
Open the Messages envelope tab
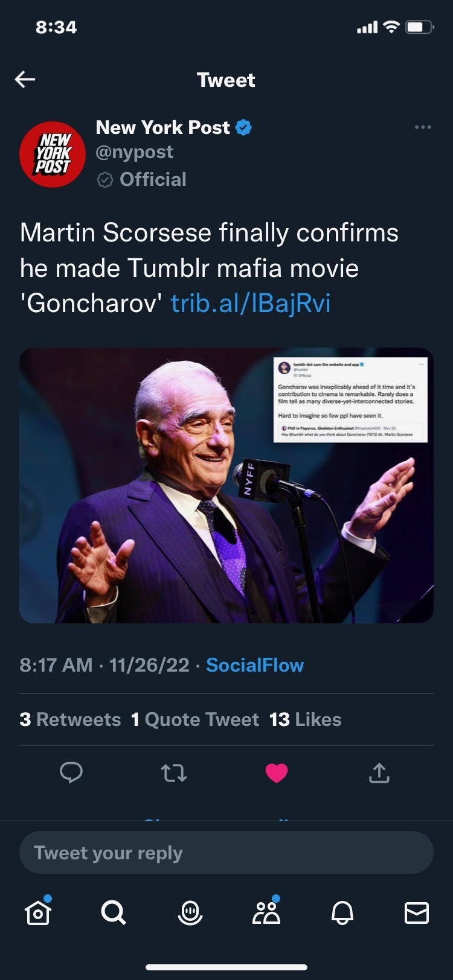[x=417, y=912]
